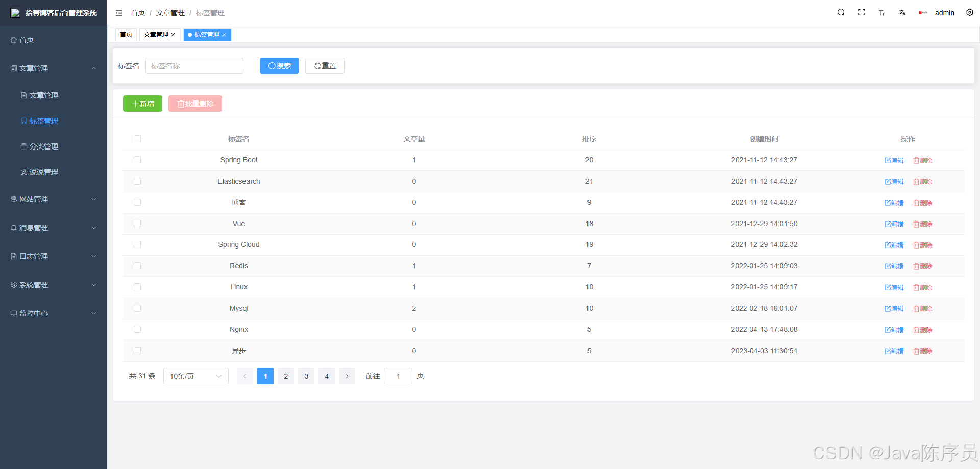Click the page jump number input
Image resolution: width=980 pixels, height=469 pixels.
pyautogui.click(x=398, y=376)
